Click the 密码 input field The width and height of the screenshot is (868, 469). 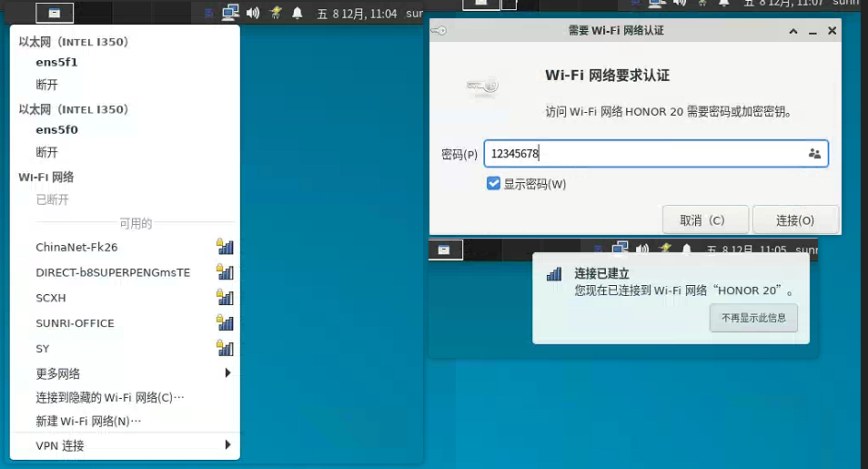tap(641, 154)
